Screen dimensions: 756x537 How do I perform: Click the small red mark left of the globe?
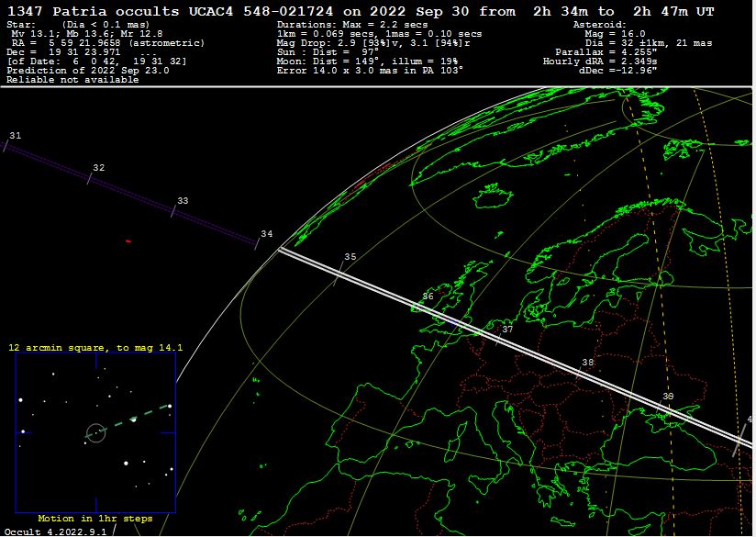[128, 241]
